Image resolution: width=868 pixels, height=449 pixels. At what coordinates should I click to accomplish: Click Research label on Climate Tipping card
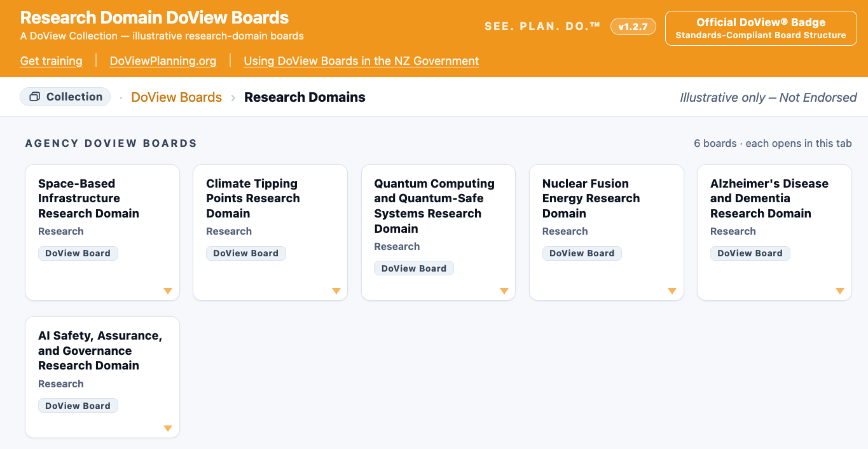[x=229, y=231]
